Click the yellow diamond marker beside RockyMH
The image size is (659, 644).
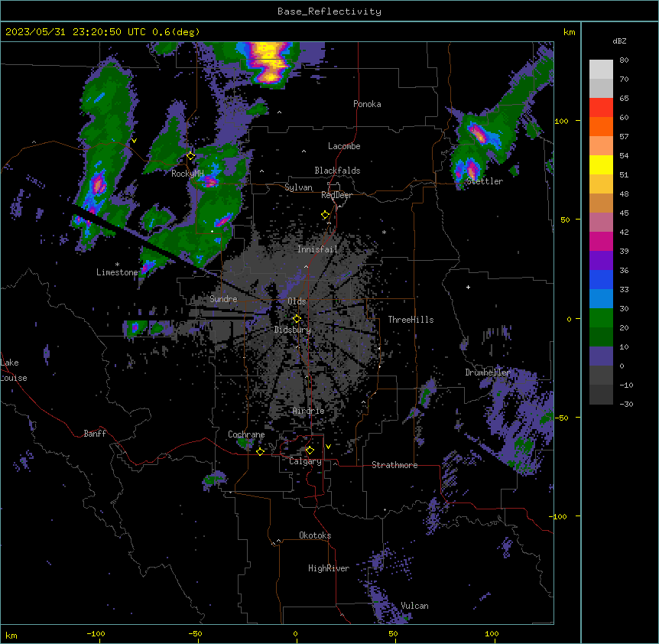191,156
